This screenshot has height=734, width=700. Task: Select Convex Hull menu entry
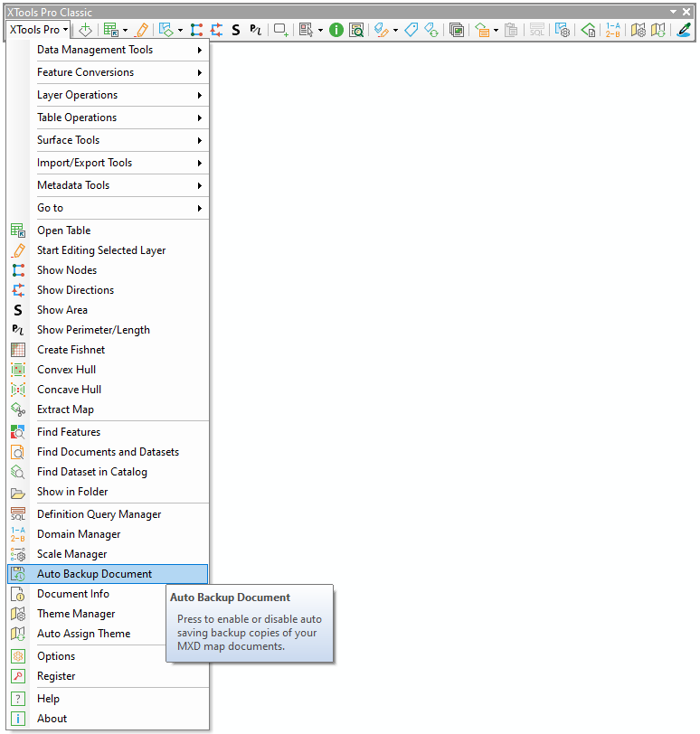pos(108,370)
